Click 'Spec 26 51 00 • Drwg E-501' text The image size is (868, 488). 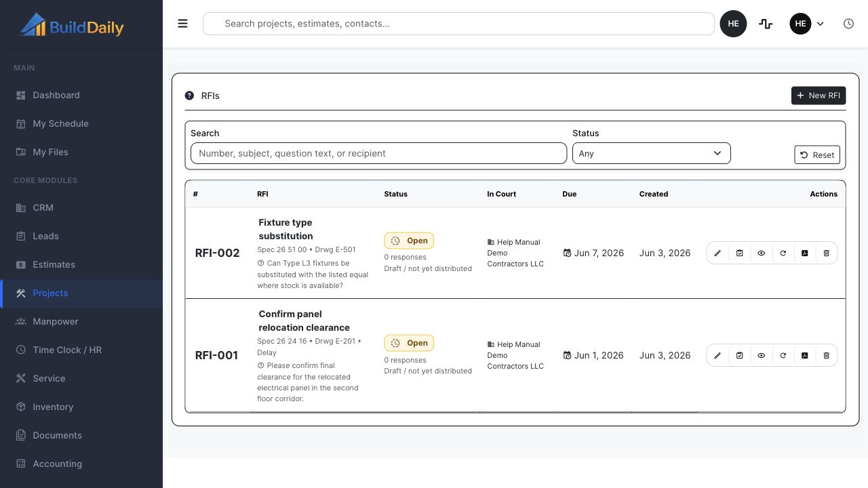[307, 249]
